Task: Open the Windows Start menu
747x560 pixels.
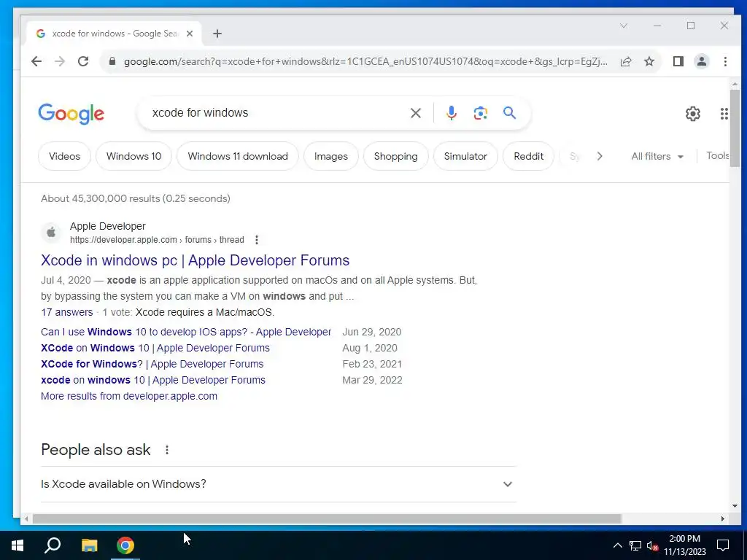Action: point(18,545)
